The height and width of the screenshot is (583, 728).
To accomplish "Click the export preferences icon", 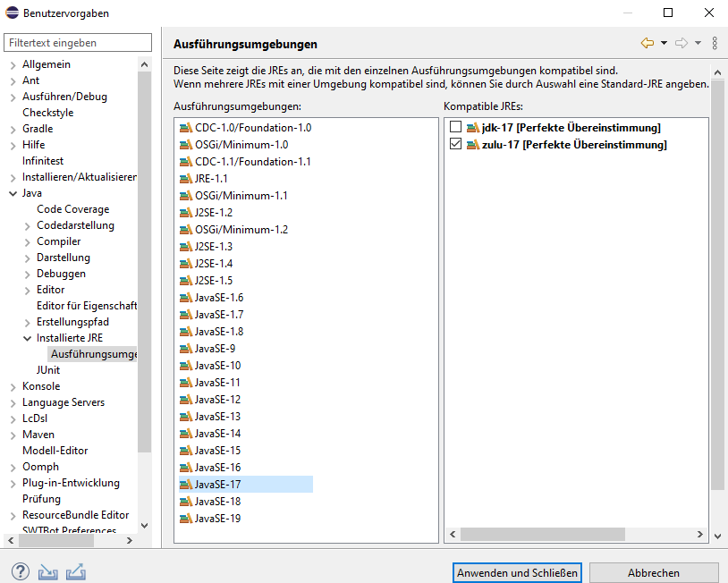I will tap(76, 572).
